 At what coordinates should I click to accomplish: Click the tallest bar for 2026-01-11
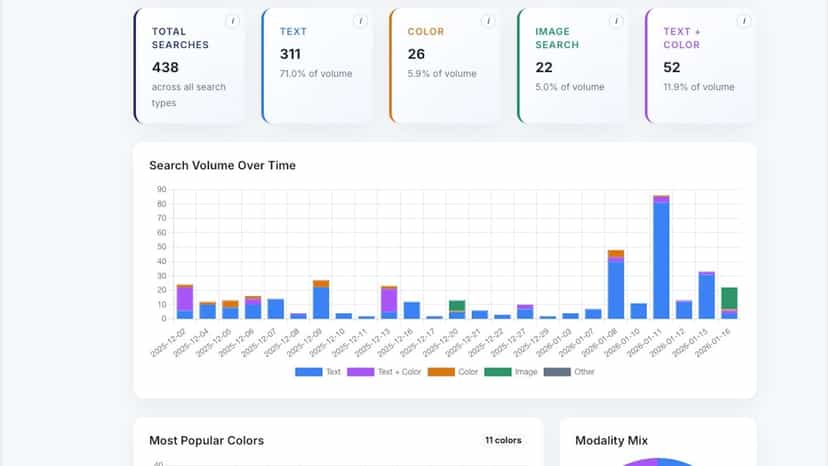661,257
